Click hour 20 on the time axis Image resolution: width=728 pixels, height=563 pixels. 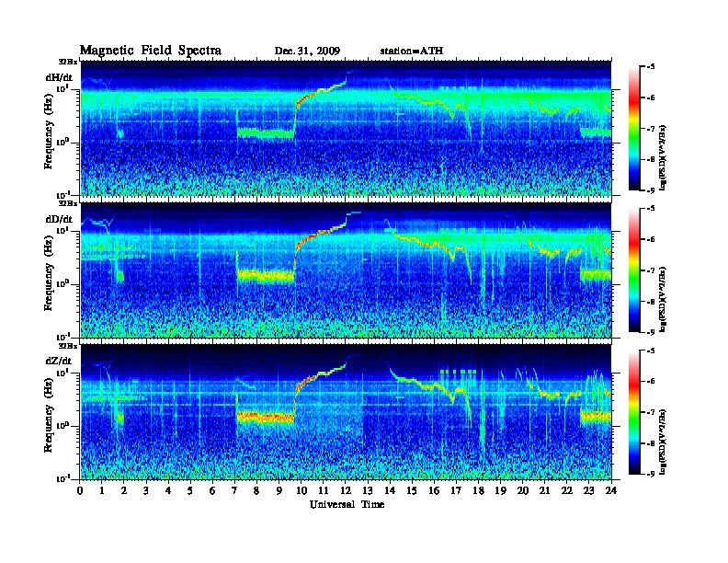pyautogui.click(x=523, y=490)
